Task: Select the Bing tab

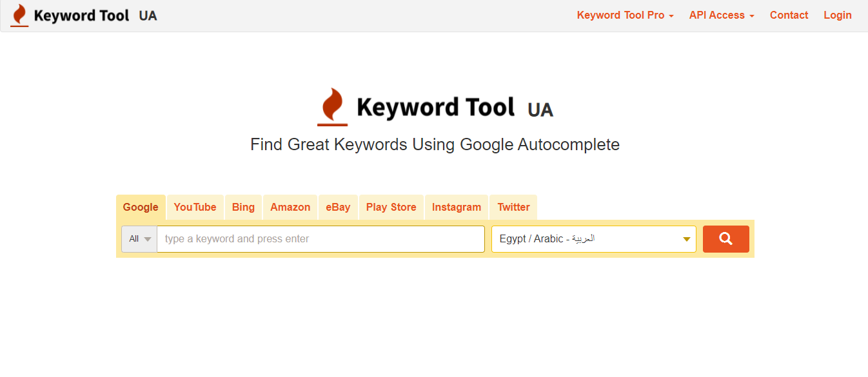Action: coord(243,208)
